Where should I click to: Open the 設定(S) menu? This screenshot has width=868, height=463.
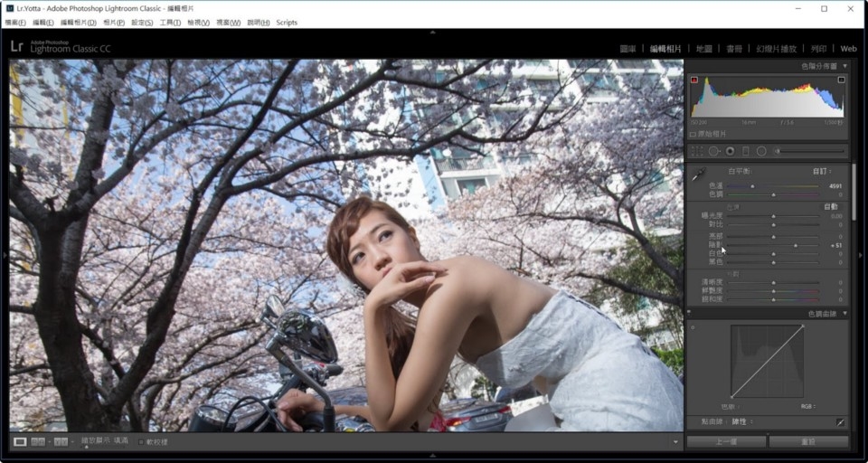pos(142,23)
